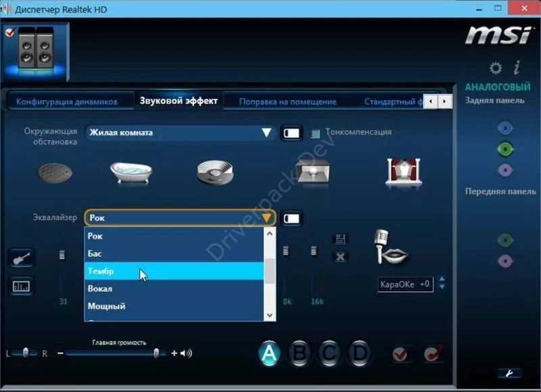
Task: Select Вокал in the equalizer list
Action: 174,289
